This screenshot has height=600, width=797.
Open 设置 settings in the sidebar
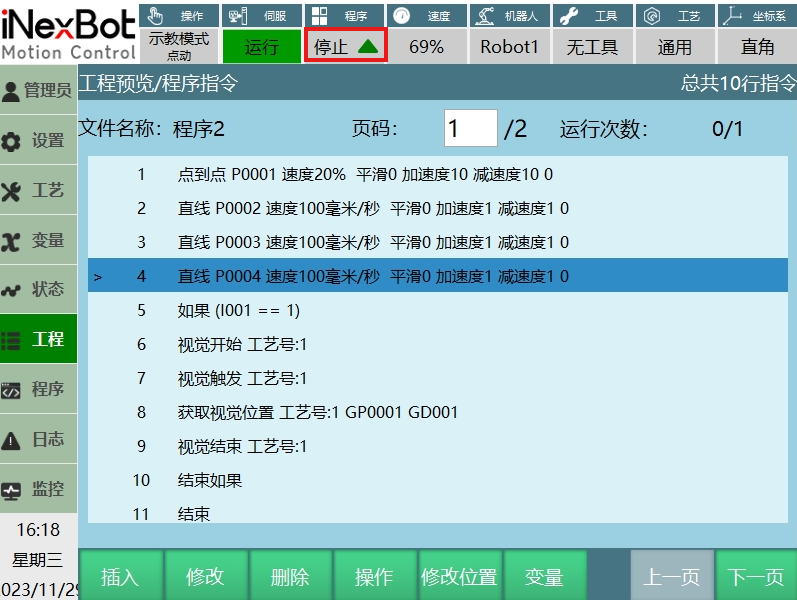38,141
